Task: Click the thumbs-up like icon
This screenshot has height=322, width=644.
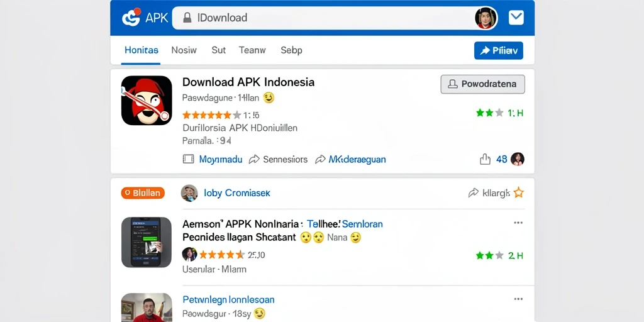Action: 485,159
